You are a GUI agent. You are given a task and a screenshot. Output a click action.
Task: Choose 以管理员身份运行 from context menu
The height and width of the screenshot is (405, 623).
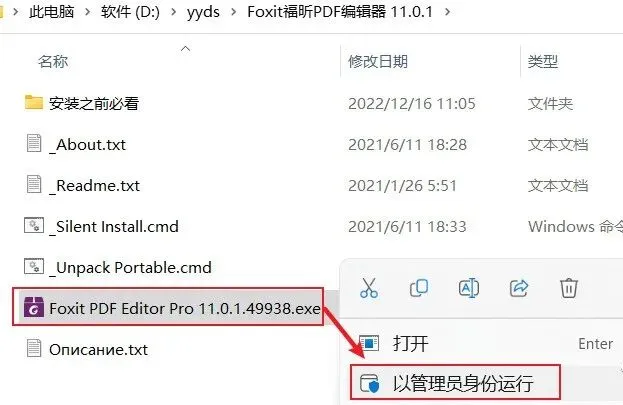(x=455, y=382)
